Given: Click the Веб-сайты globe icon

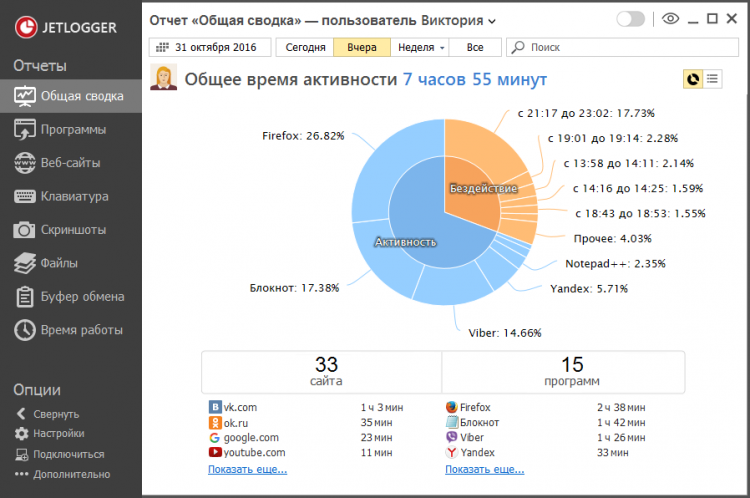Looking at the screenshot, I should point(24,163).
